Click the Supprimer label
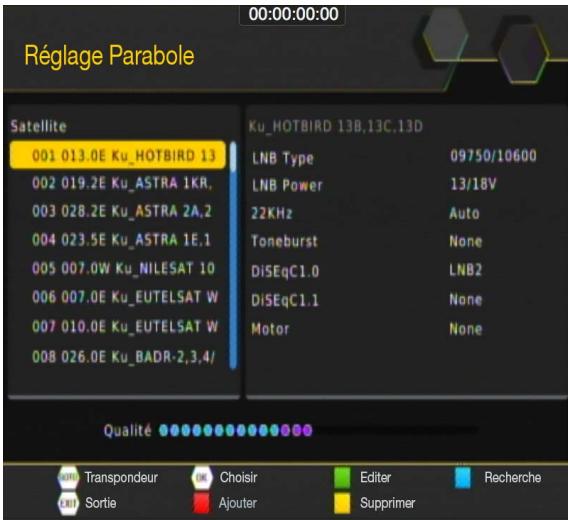Viewport: 568px width, 520px height. coord(388,503)
